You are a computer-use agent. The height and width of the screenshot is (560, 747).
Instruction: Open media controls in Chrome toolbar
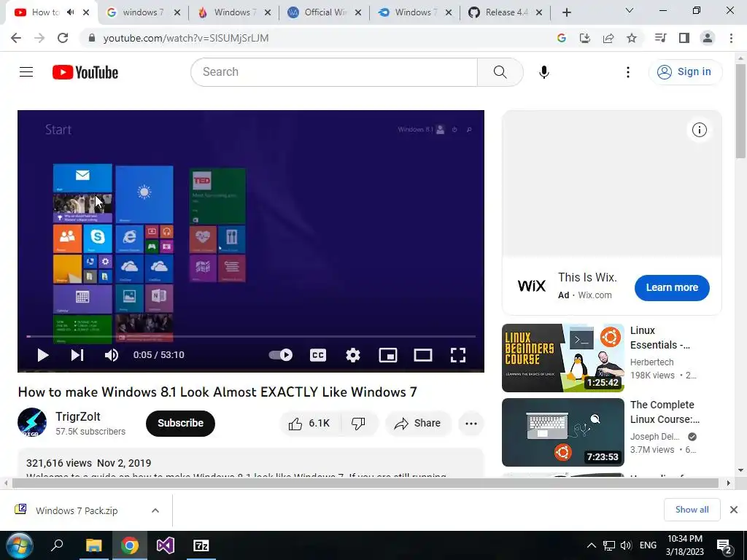(660, 38)
